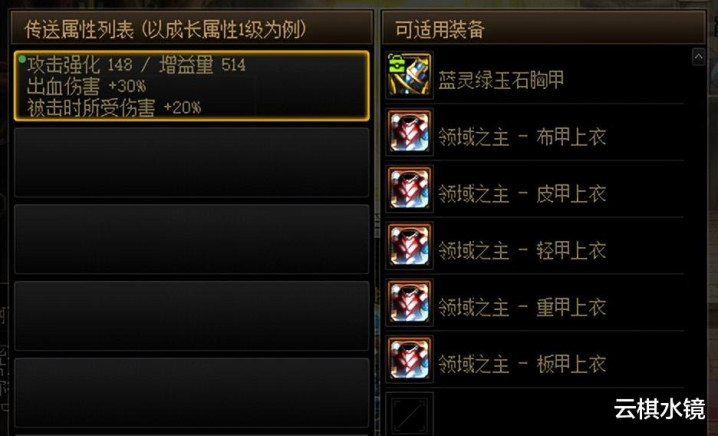Pick 领域之主 - 轻甲上衣 list entry
This screenshot has height=436, width=718.
pos(522,251)
